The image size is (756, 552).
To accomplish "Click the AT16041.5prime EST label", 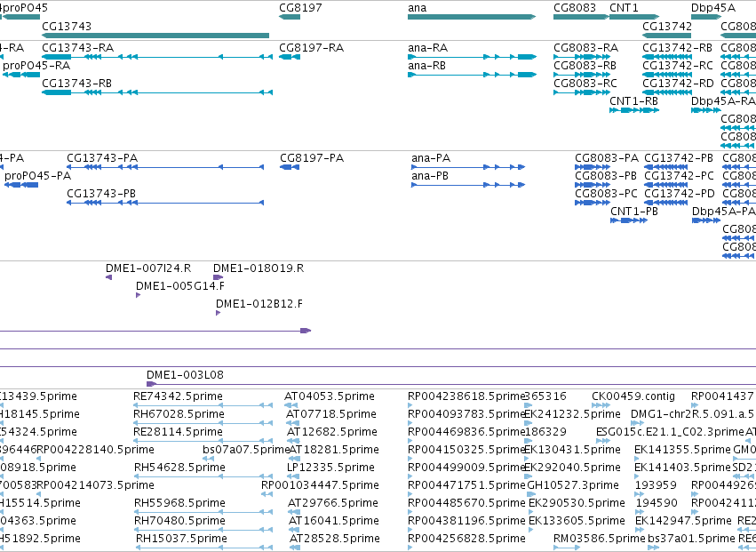I will click(333, 521).
